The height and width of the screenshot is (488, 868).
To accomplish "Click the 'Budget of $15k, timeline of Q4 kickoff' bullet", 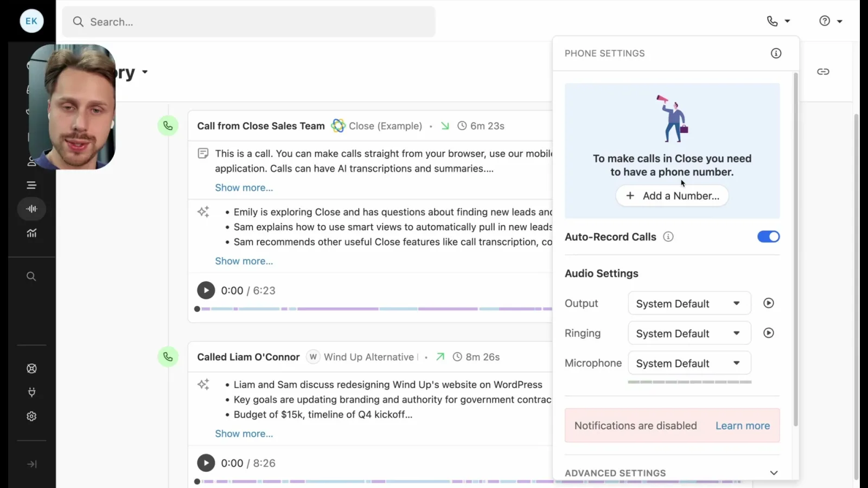I will (323, 414).
